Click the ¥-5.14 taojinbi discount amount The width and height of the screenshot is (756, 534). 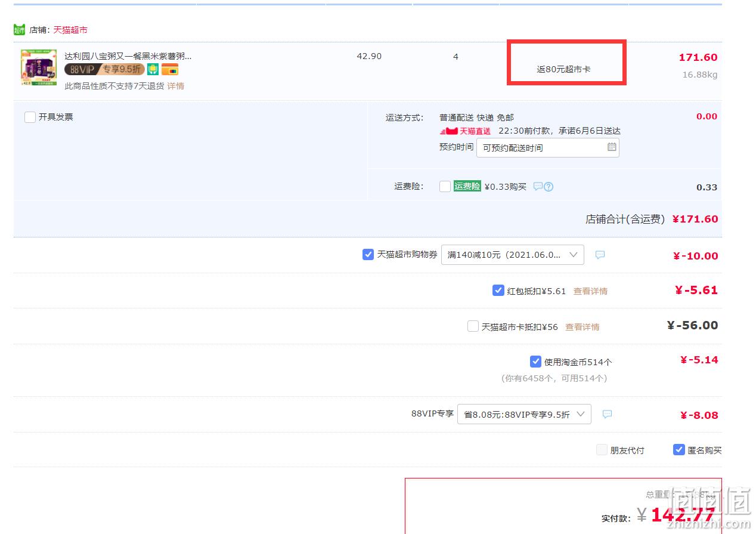coord(699,360)
